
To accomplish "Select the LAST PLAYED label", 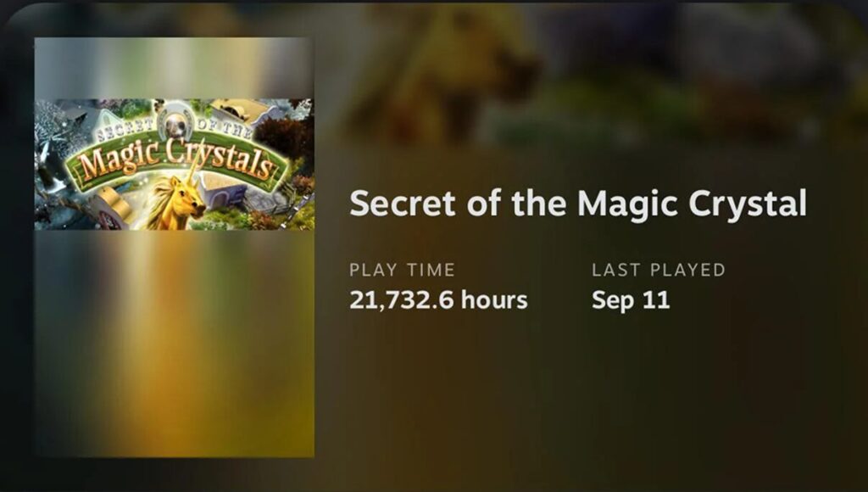I will pos(658,270).
